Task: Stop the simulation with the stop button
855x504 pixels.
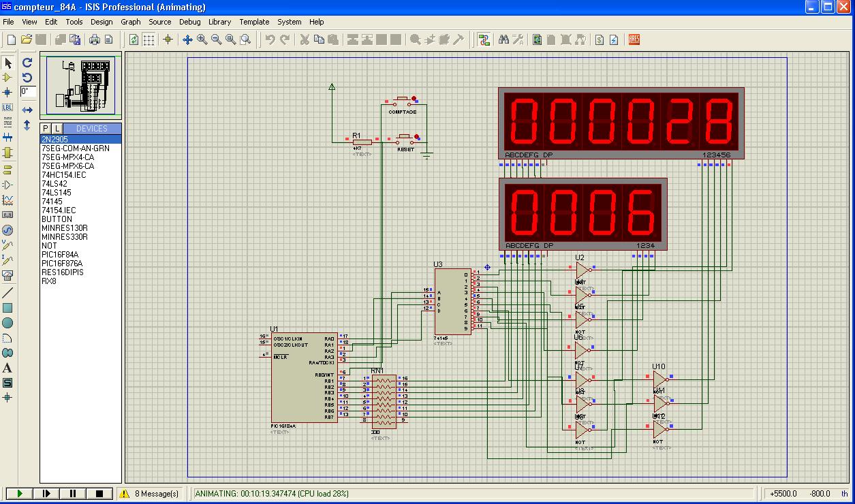Action: 99,494
